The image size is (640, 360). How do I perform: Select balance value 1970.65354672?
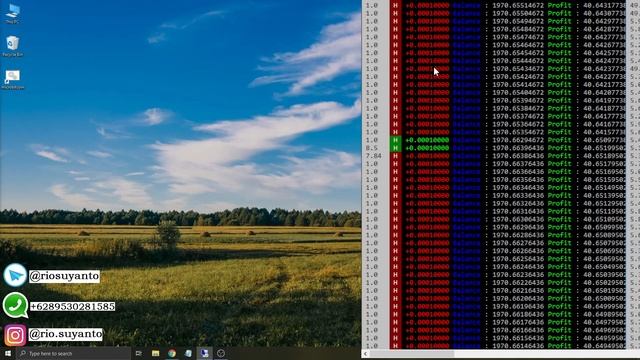[518, 132]
